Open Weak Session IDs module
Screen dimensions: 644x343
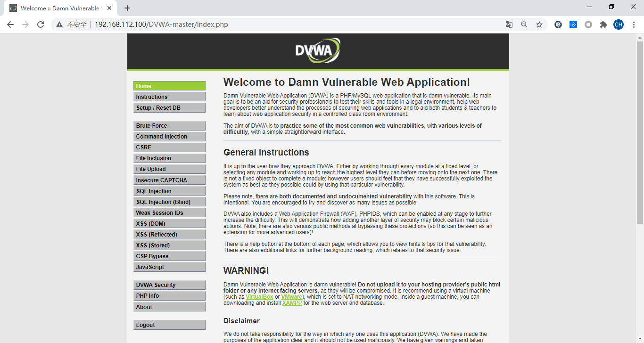click(170, 212)
